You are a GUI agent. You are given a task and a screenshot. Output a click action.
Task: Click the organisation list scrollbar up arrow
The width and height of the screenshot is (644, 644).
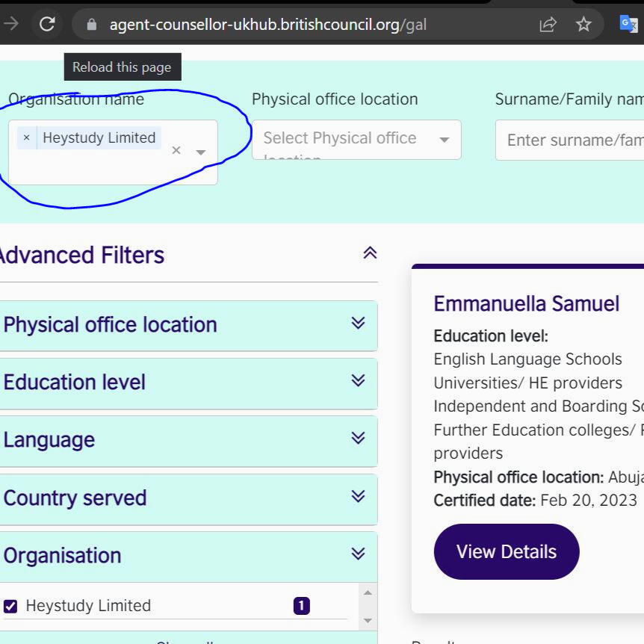pyautogui.click(x=368, y=592)
